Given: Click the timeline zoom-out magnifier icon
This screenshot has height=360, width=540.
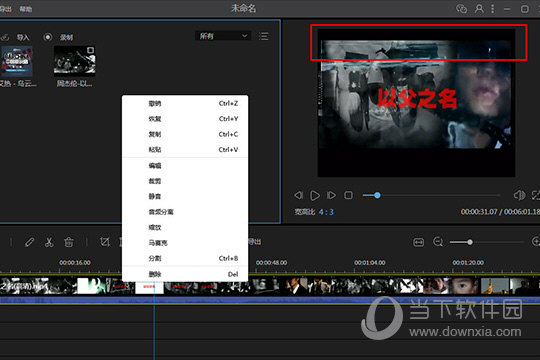Looking at the screenshot, I should click(x=438, y=242).
